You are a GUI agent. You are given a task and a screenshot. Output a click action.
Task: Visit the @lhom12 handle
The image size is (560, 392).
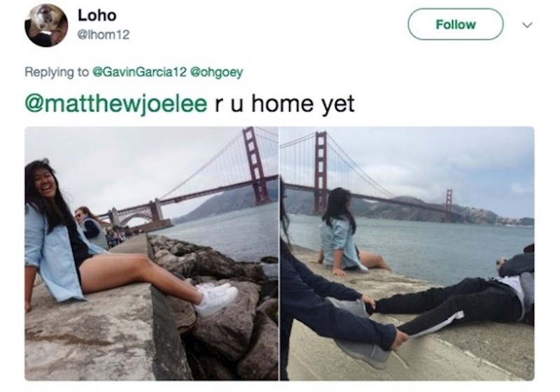tap(104, 34)
